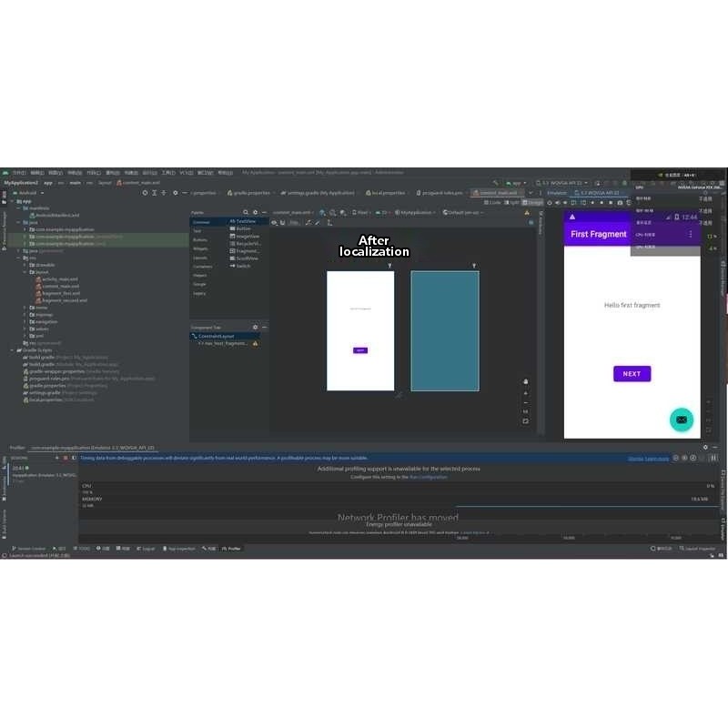Viewport: 728px width, 728px height.
Task: Switch editor to Split view mode
Action: (513, 203)
